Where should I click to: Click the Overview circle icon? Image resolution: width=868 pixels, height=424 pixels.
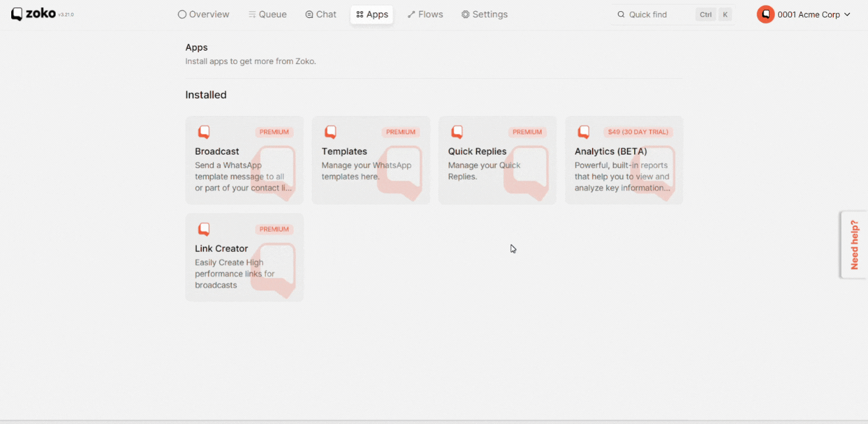182,15
